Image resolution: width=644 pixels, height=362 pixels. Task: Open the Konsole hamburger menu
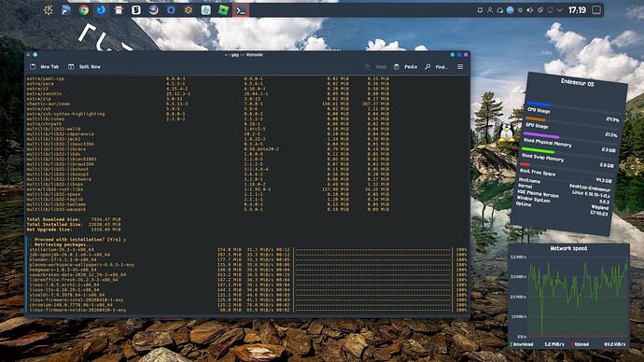(460, 66)
